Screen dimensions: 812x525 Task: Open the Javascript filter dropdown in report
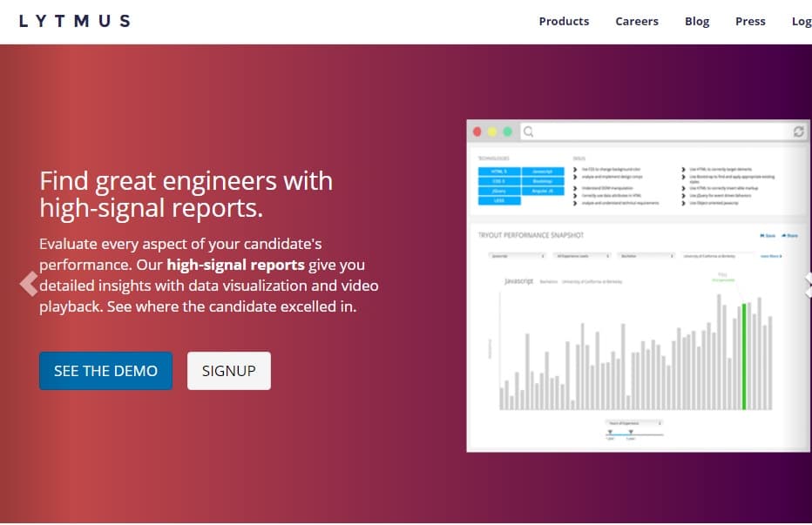tap(519, 257)
